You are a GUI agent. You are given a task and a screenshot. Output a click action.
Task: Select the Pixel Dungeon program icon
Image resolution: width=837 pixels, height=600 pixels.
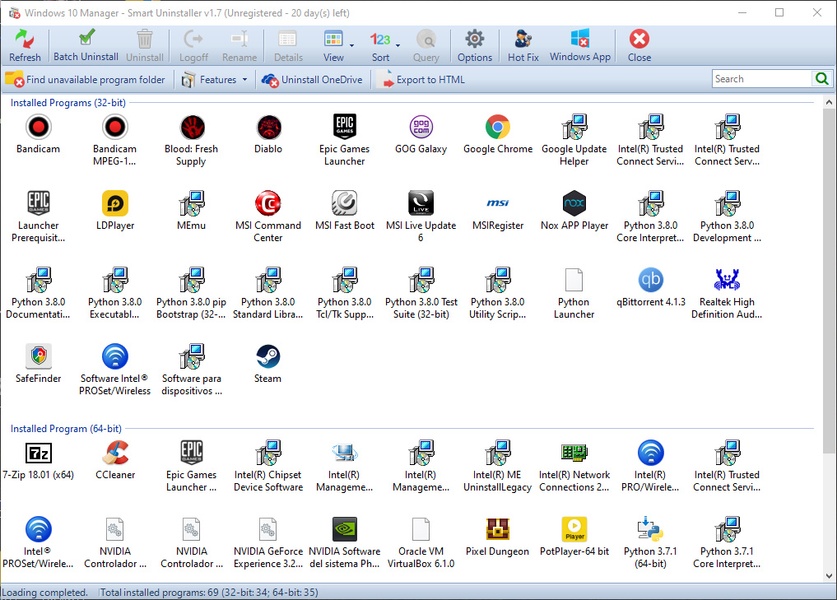498,530
